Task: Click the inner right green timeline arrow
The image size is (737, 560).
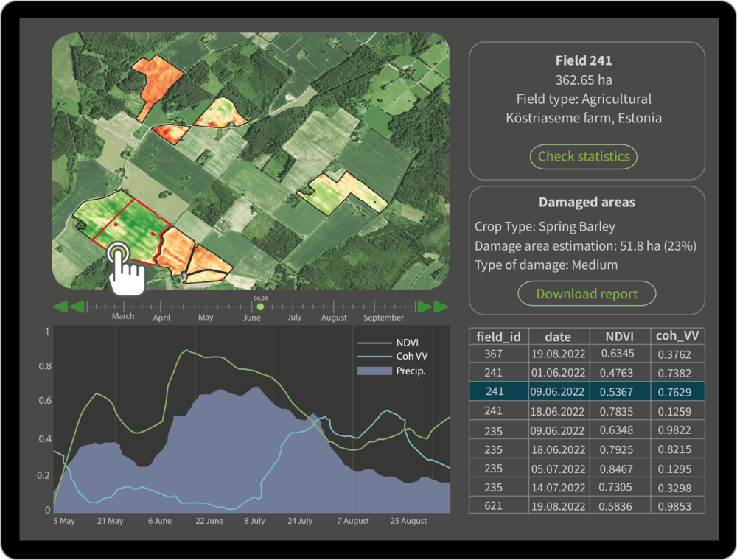Action: click(x=425, y=307)
